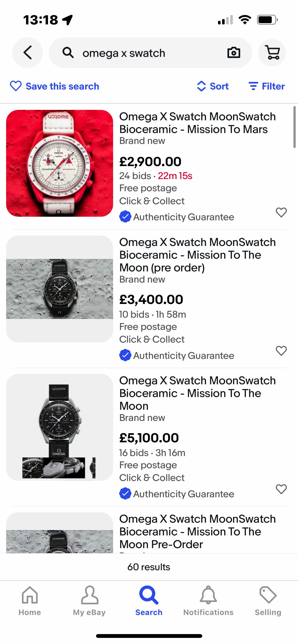
Task: Watchlist the £3,400.00 pre order listing
Action: pos(281,351)
